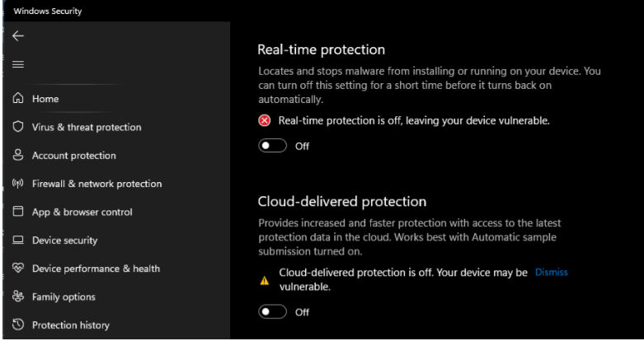The width and height of the screenshot is (644, 341).
Task: Click the Device security laptop icon
Action: click(x=18, y=241)
